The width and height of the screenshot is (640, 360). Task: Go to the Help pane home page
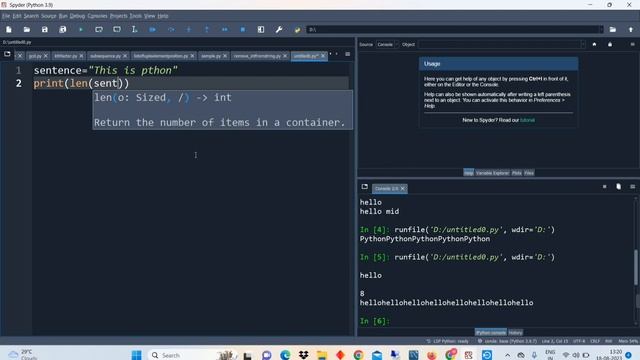tap(594, 44)
